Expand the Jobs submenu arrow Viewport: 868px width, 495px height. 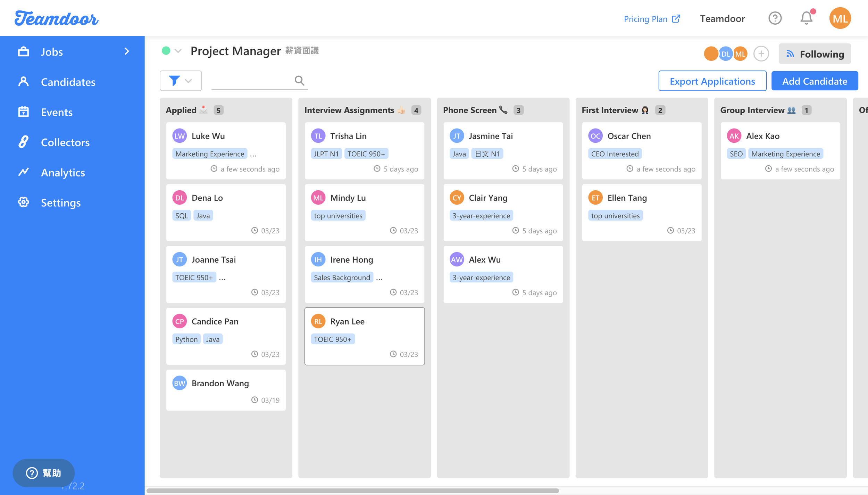click(127, 51)
